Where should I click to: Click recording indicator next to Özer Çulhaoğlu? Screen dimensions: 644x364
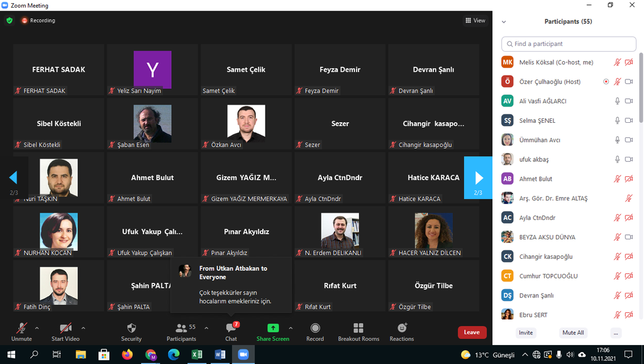click(606, 81)
